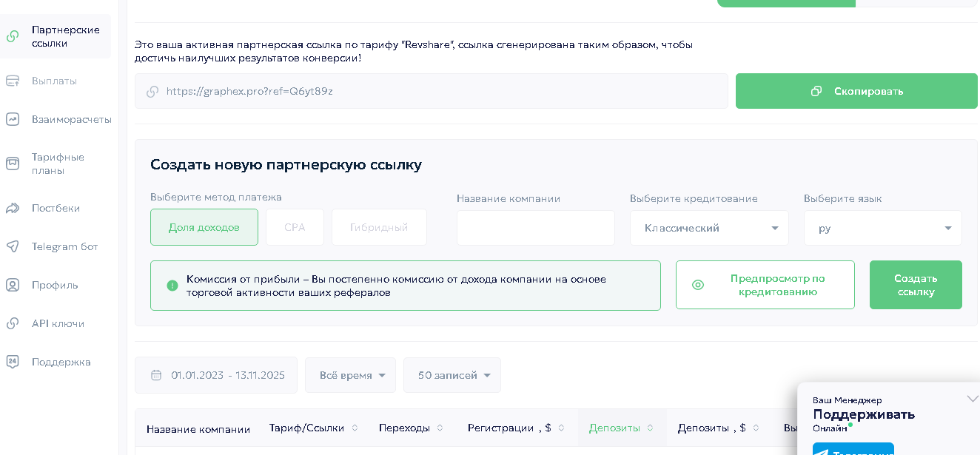Collapse the manager chat widget chevron
The image size is (980, 455).
972,400
